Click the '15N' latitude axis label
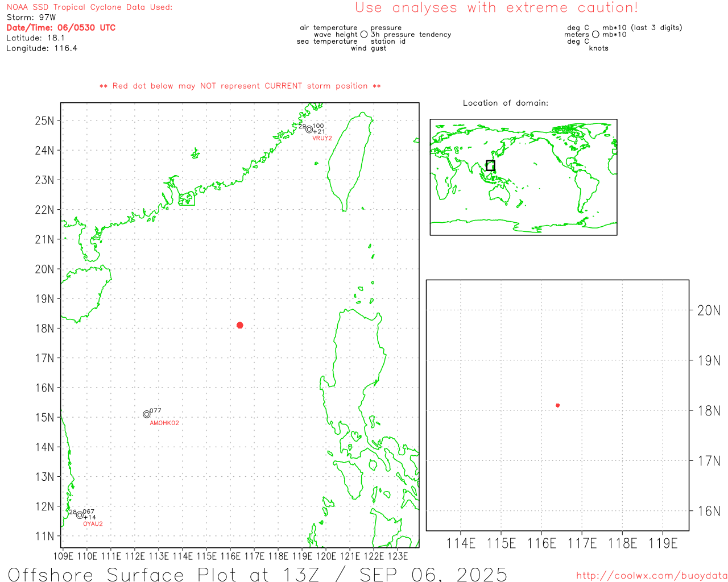This screenshot has width=728, height=582. point(44,417)
